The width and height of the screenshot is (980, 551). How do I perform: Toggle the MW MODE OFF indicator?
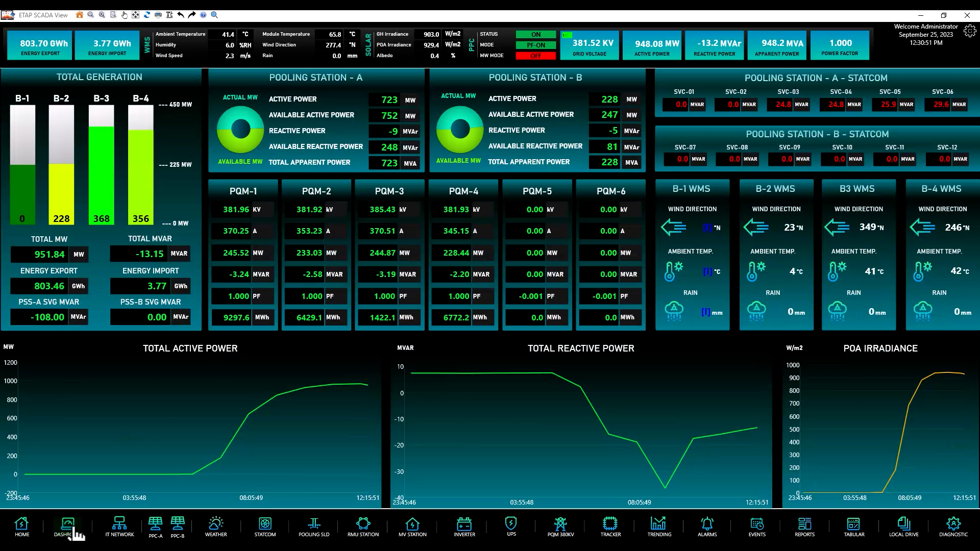point(535,56)
